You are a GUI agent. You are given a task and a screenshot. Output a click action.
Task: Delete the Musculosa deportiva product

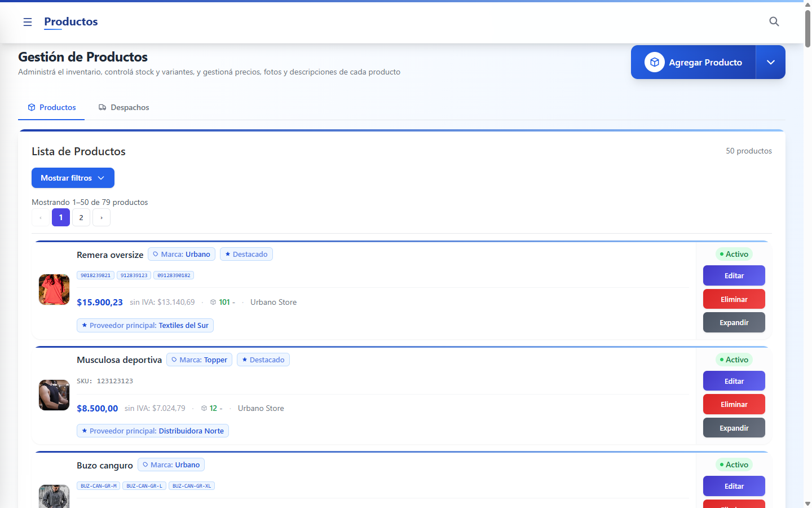(x=734, y=404)
